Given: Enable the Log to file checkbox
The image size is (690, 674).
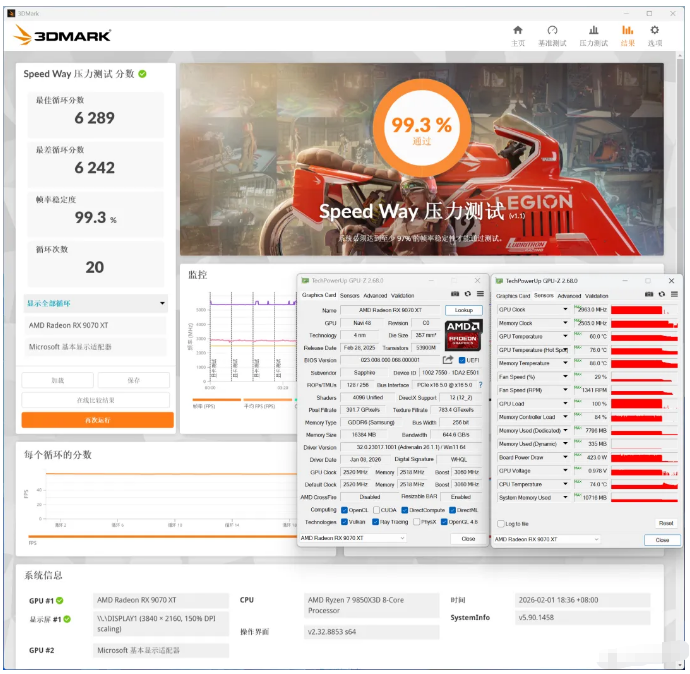Looking at the screenshot, I should tap(501, 523).
